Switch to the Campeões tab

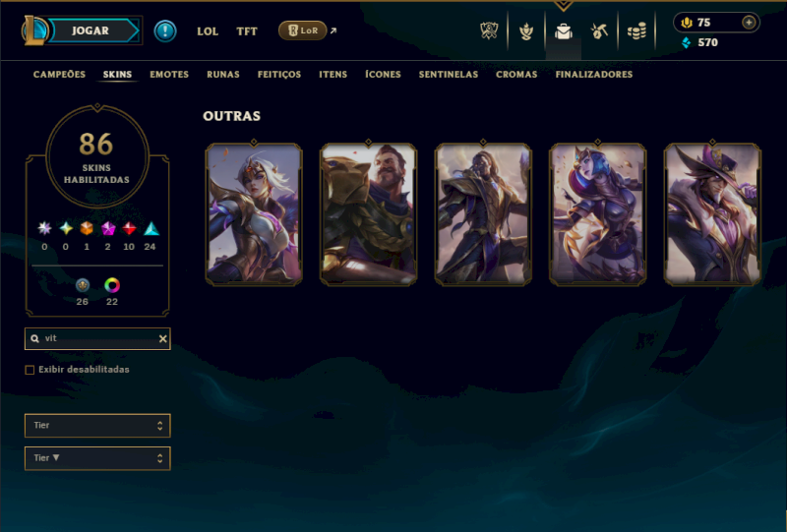pyautogui.click(x=59, y=75)
